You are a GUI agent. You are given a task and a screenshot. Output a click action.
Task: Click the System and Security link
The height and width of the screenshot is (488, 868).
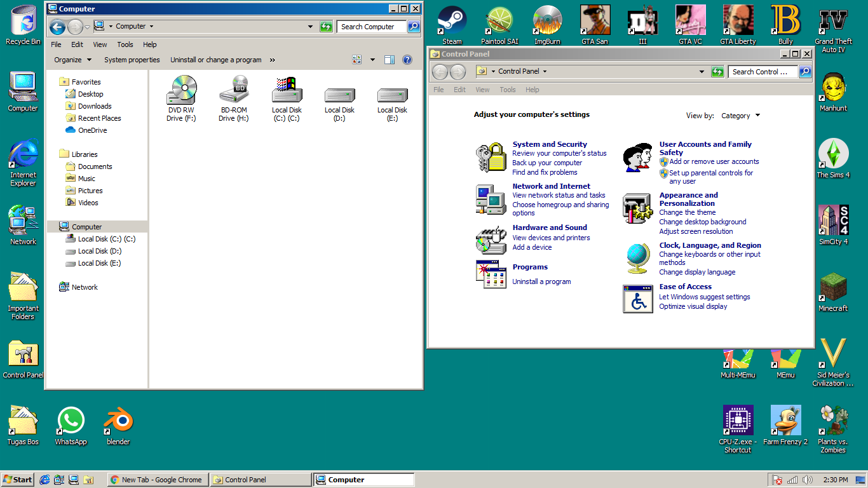[x=550, y=144]
